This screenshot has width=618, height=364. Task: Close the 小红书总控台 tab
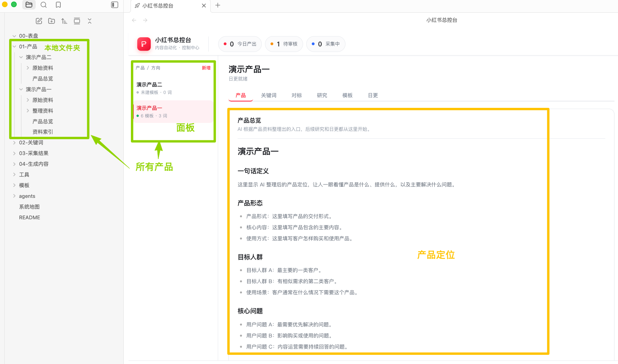(203, 6)
